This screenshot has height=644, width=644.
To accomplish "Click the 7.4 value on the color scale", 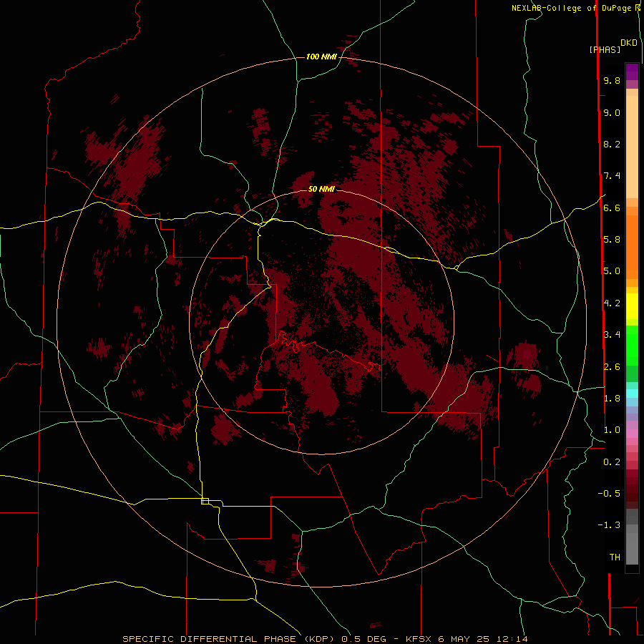I will click(612, 176).
